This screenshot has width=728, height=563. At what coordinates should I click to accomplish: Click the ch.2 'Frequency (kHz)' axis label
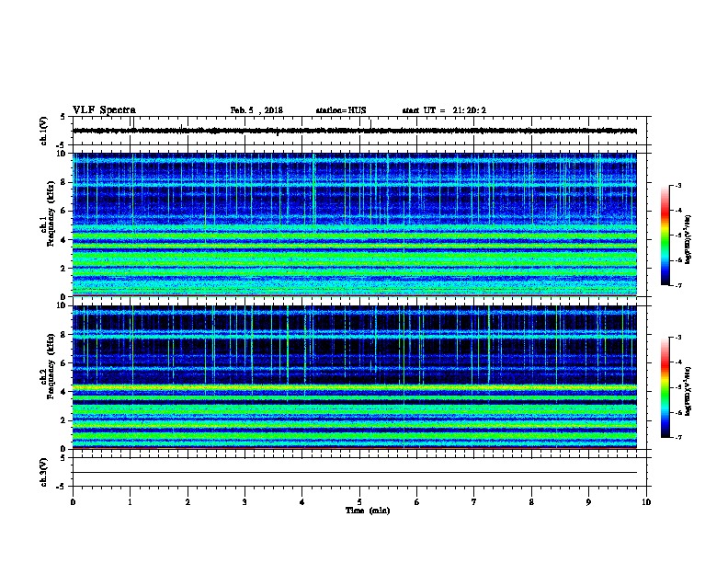(x=51, y=366)
